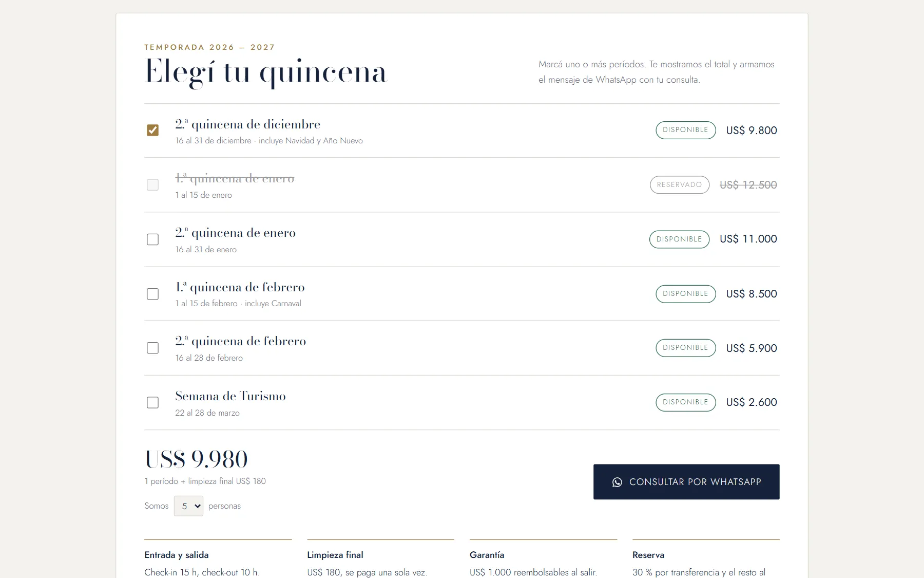Screen dimensions: 924x578
Task: Uncheck the 2.ª quincena de diciembre checkbox
Action: [x=152, y=130]
